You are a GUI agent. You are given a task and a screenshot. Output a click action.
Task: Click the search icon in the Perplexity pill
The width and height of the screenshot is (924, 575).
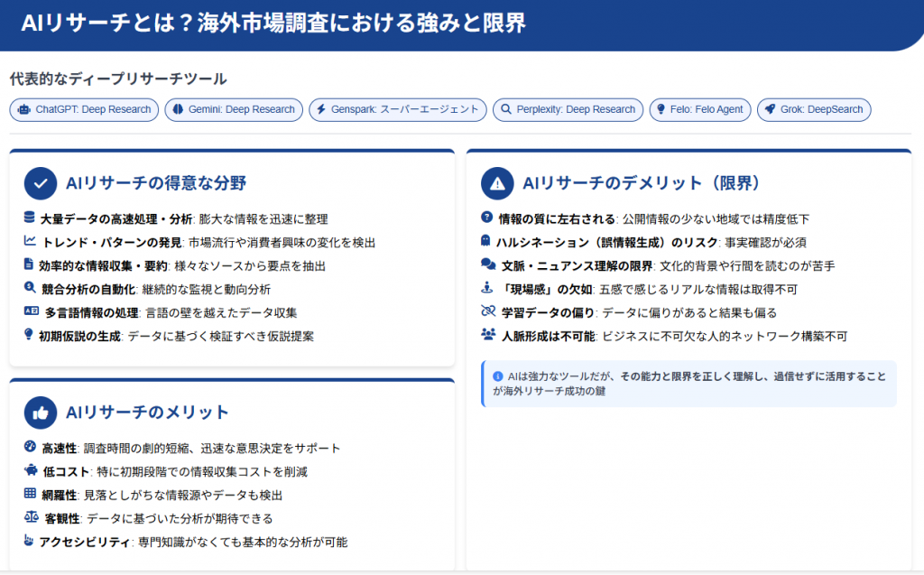click(505, 109)
